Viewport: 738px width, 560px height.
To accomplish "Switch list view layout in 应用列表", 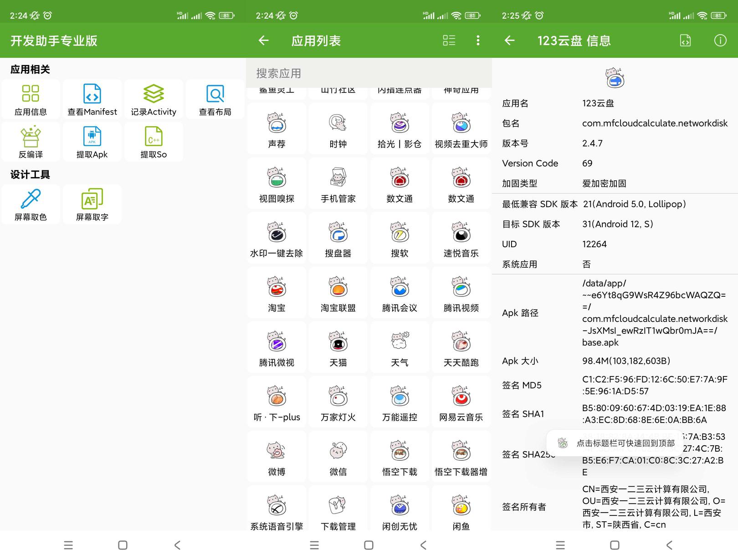I will (449, 41).
